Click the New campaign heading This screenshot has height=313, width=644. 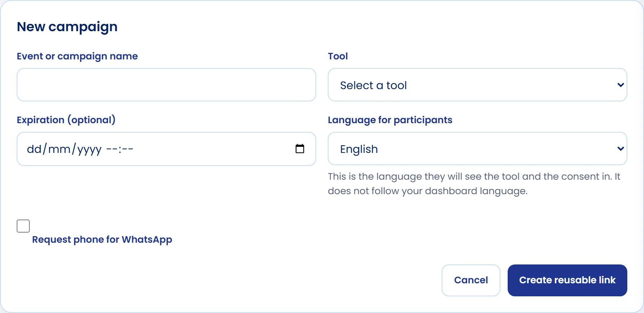(67, 27)
